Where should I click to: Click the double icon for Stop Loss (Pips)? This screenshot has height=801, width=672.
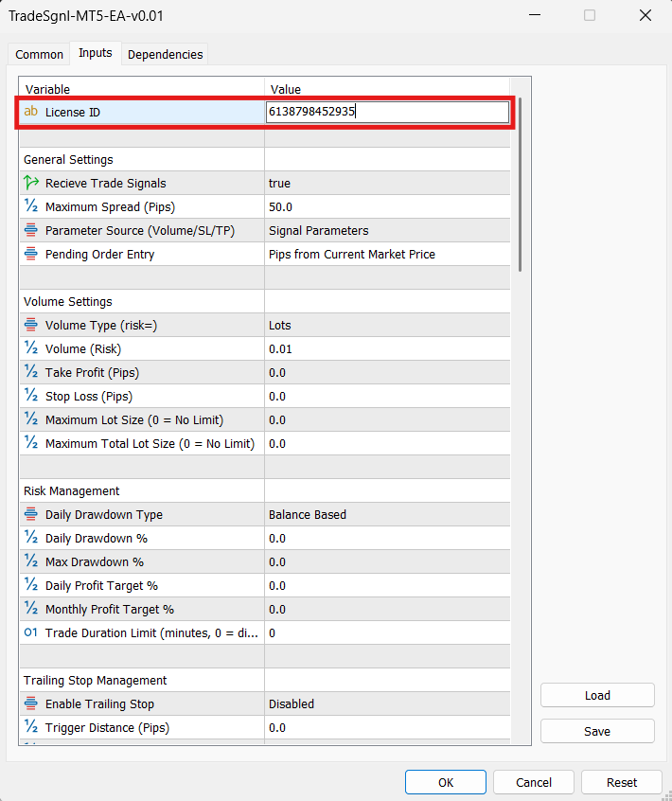click(x=31, y=396)
